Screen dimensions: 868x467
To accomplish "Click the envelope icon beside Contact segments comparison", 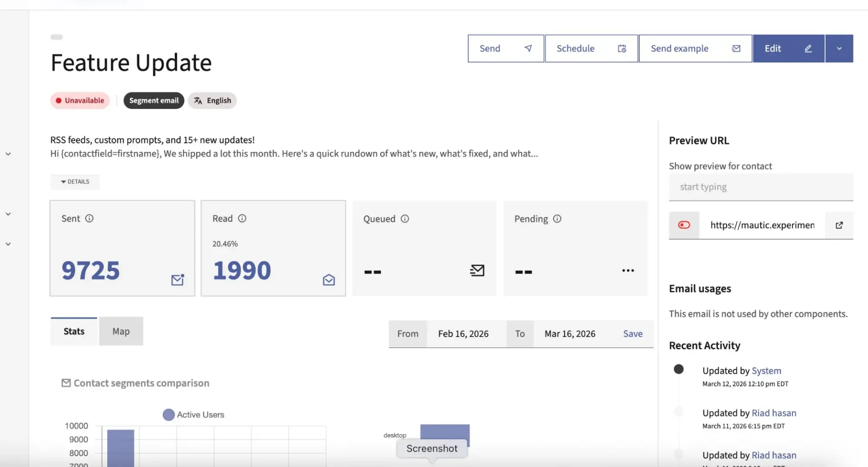I will point(66,382).
